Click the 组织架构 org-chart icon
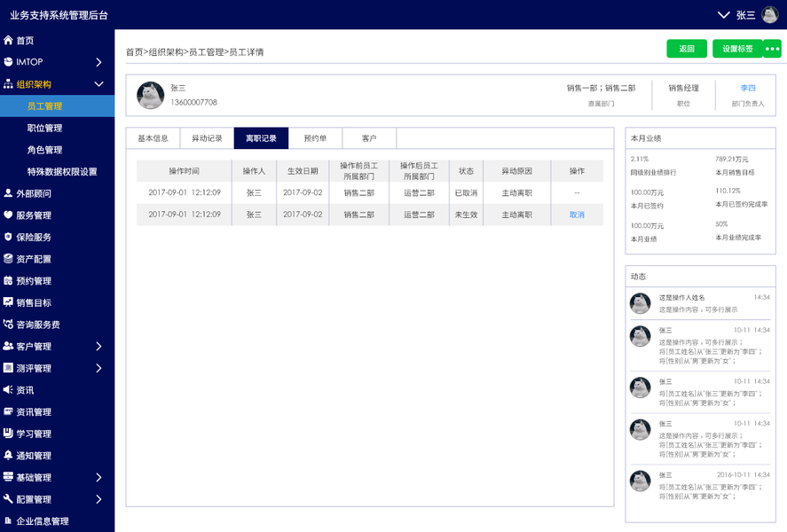 click(x=8, y=84)
